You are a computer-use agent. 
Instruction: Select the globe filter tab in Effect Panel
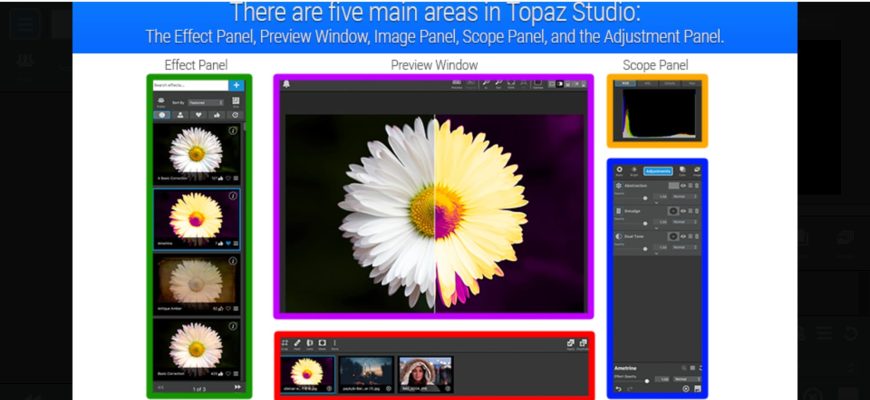pos(162,115)
